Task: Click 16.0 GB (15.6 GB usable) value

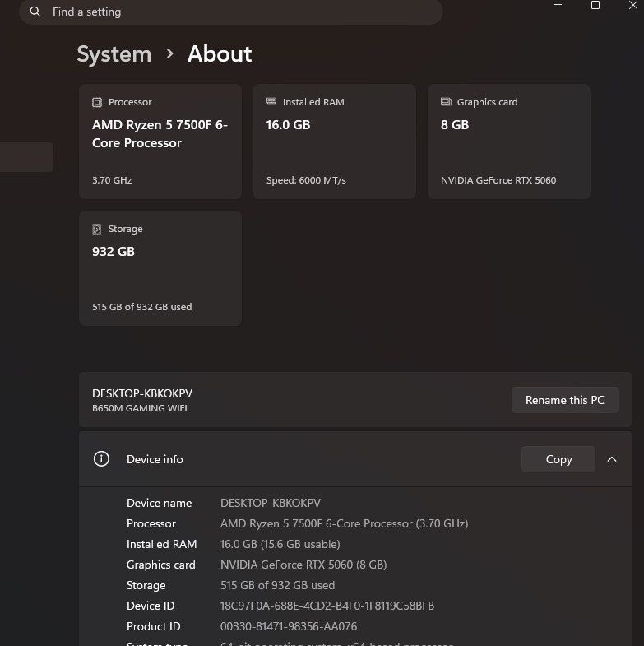Action: 280,544
